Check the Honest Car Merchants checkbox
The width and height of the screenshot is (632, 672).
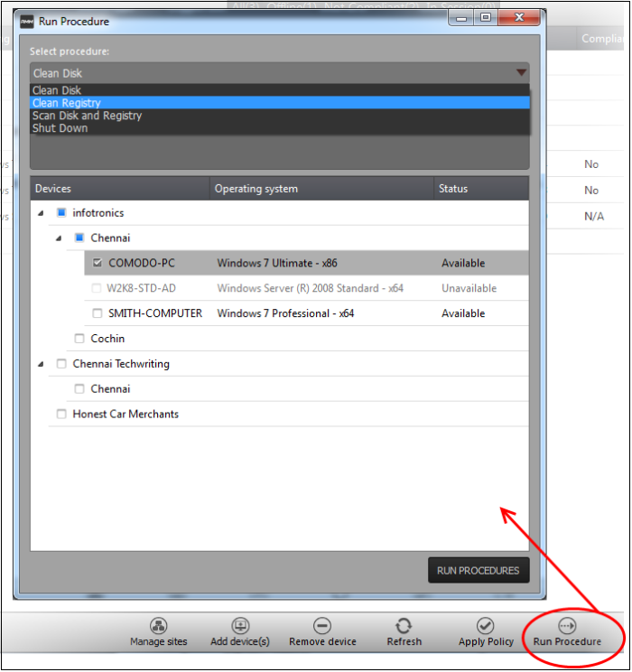(x=61, y=414)
